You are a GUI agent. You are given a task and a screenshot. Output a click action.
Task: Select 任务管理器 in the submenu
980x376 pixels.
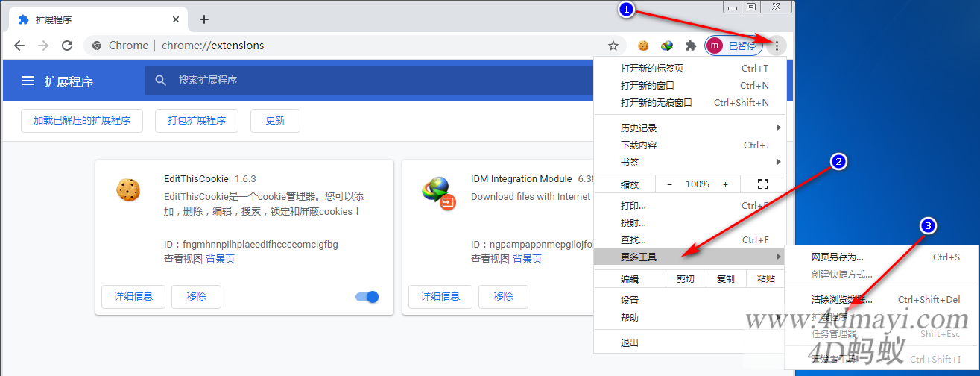click(x=882, y=333)
